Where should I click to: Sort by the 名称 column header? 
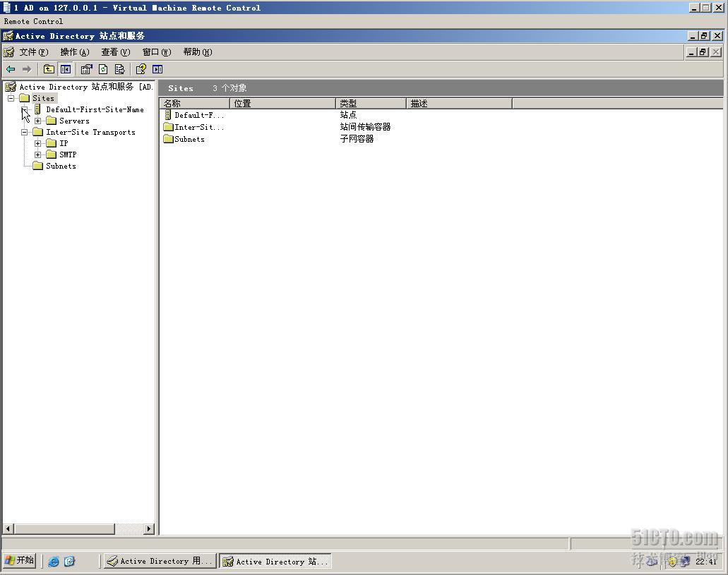pos(195,104)
